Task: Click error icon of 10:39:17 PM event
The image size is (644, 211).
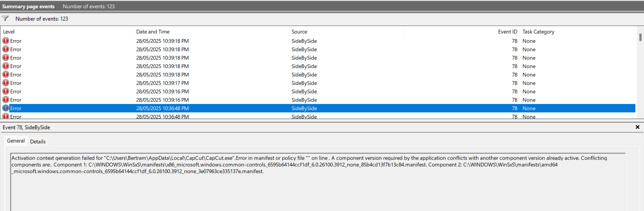Action: (6, 83)
